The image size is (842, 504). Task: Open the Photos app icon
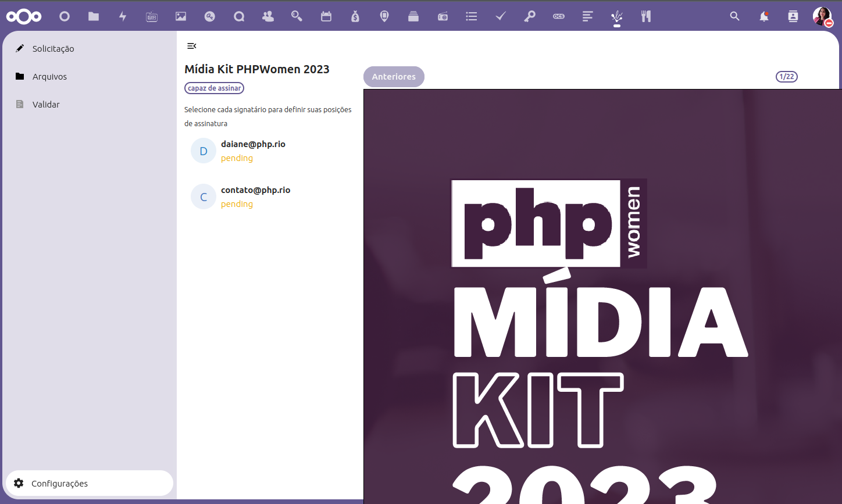pyautogui.click(x=181, y=16)
